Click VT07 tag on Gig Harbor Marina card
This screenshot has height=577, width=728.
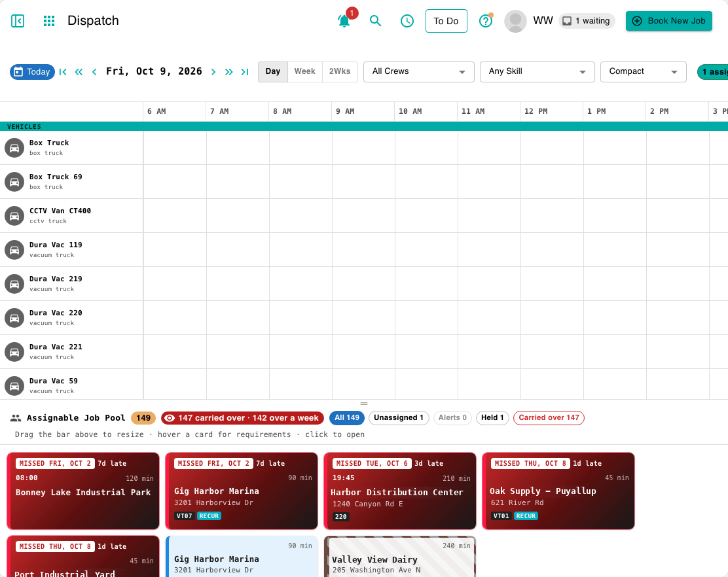[x=185, y=516]
